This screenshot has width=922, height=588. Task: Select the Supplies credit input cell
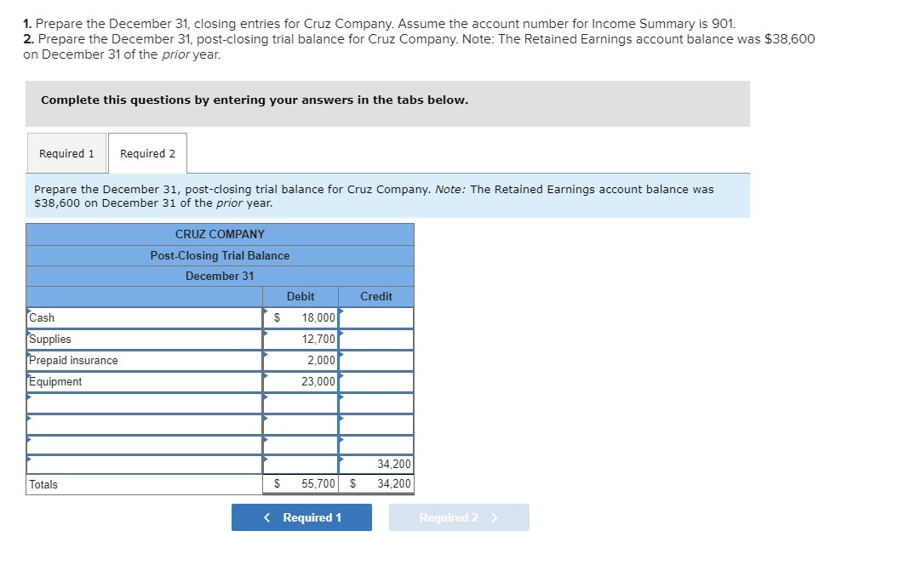376,340
